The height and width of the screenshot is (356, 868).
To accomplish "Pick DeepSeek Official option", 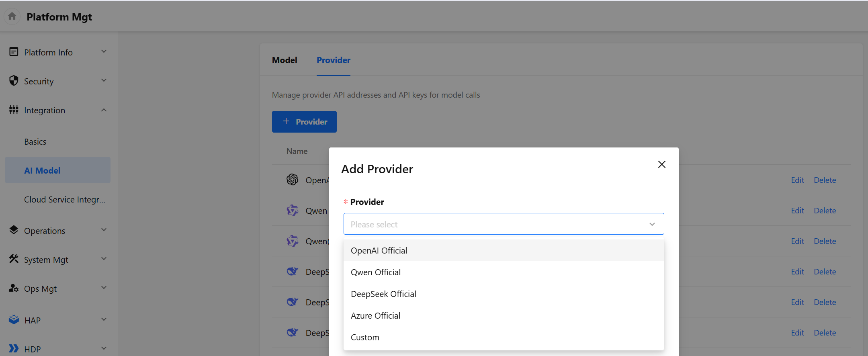I will tap(504, 294).
